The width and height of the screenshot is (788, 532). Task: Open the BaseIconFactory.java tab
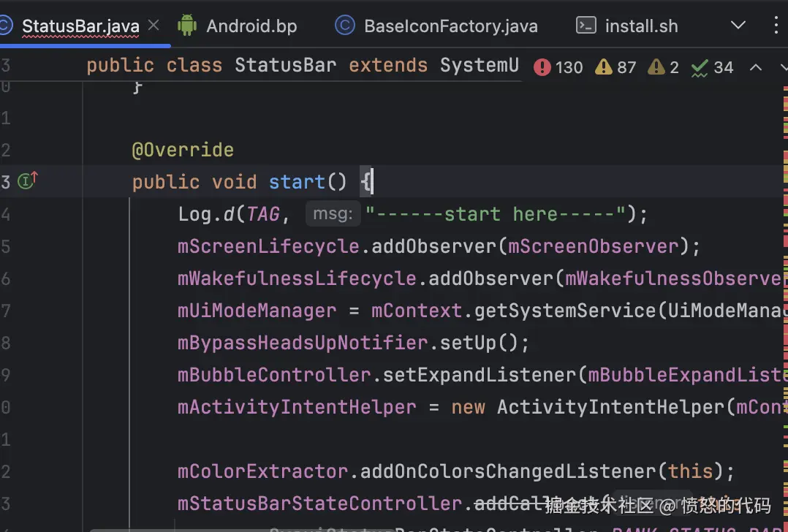(451, 26)
